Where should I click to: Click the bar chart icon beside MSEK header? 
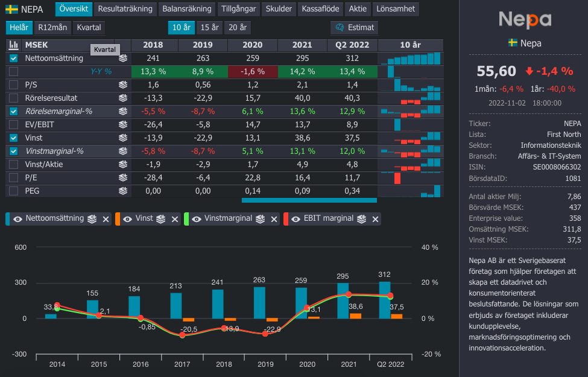(13, 45)
